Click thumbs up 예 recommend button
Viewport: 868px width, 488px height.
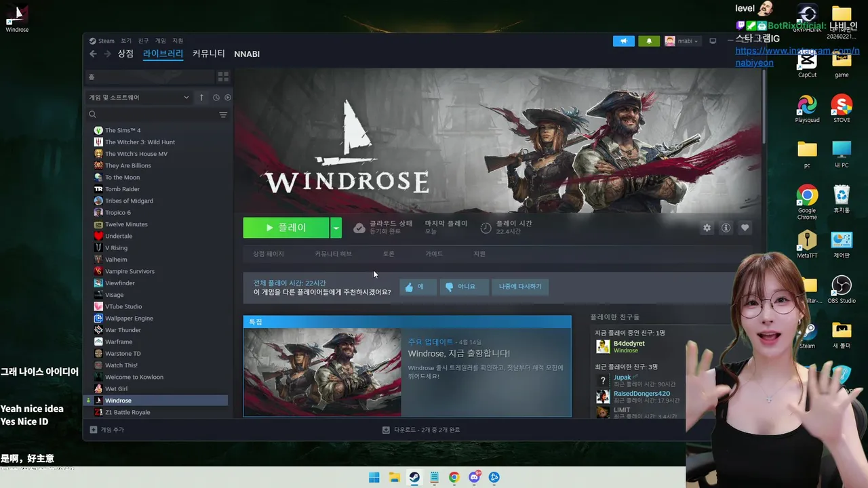(x=417, y=287)
